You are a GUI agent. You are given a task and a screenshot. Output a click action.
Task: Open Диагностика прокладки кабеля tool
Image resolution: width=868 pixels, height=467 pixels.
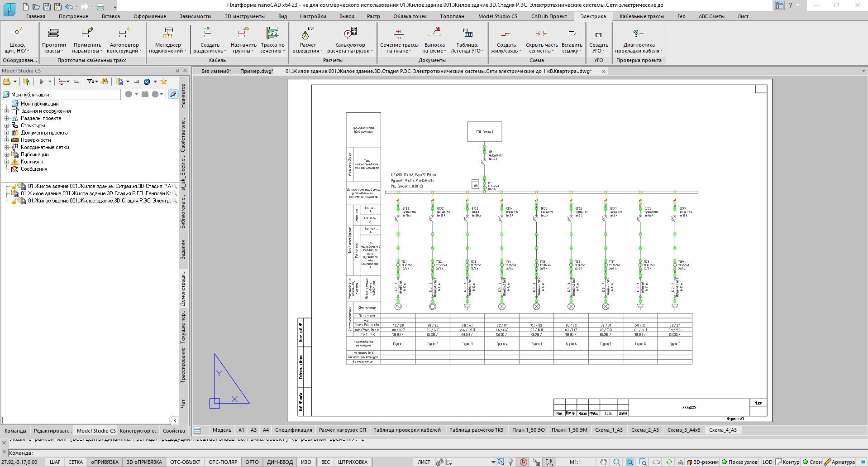click(638, 34)
